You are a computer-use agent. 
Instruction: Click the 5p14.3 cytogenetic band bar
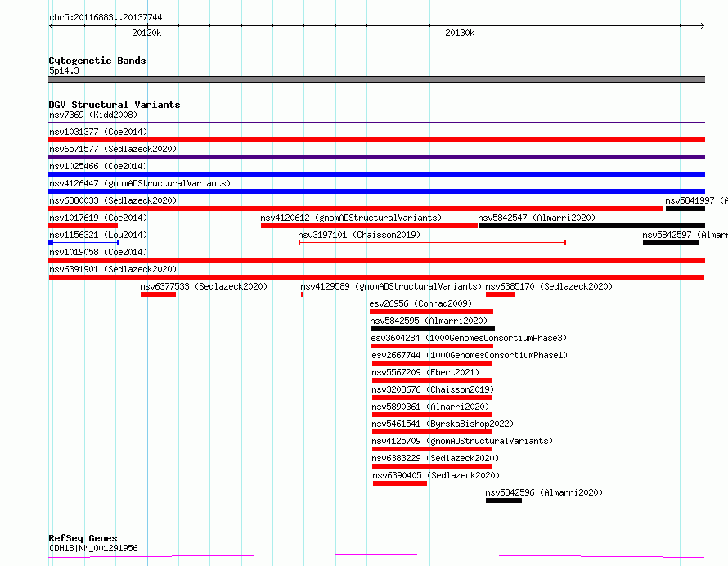tap(376, 79)
